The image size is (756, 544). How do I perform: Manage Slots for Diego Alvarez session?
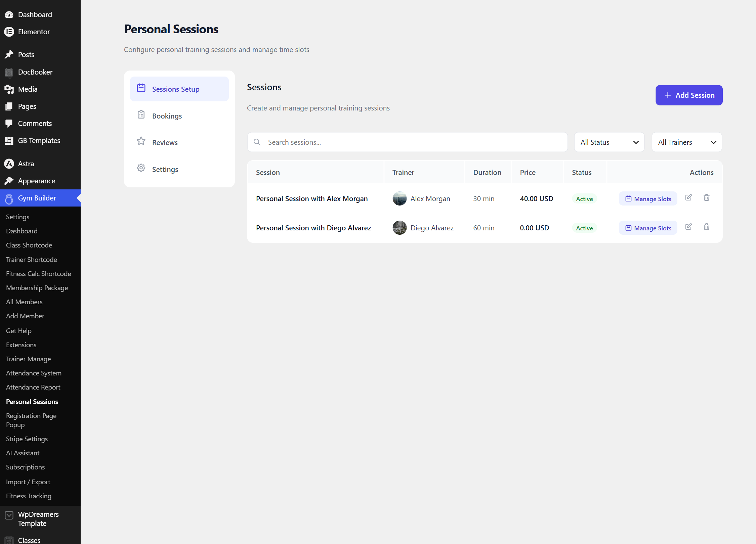coord(648,228)
